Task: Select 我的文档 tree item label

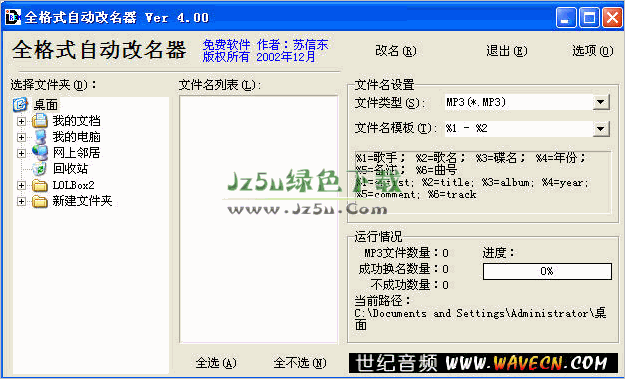Action: click(77, 121)
